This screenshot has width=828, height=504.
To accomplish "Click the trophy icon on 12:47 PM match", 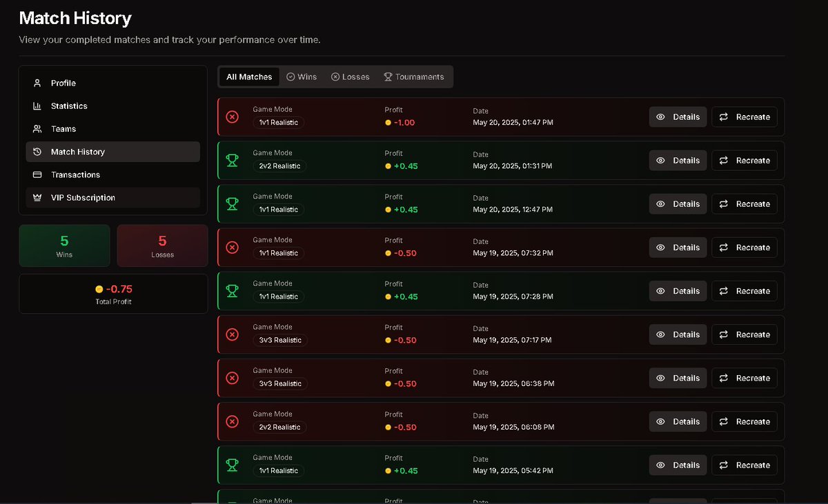I will point(233,204).
